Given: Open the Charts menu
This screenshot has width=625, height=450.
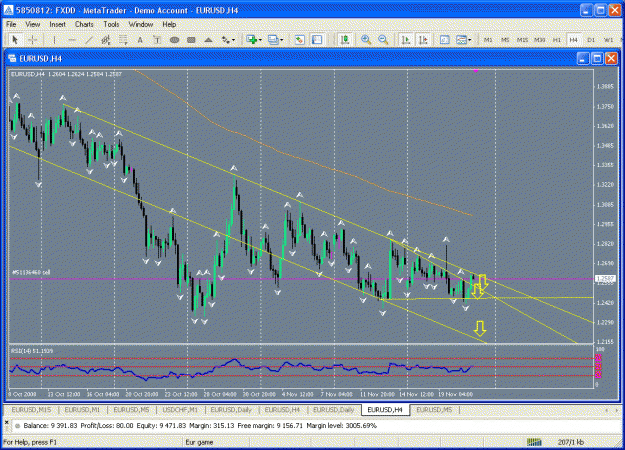Looking at the screenshot, I should point(84,24).
